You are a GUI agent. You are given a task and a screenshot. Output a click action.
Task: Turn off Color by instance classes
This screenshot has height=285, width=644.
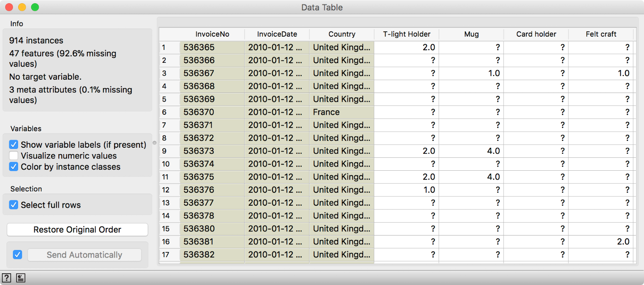(14, 167)
